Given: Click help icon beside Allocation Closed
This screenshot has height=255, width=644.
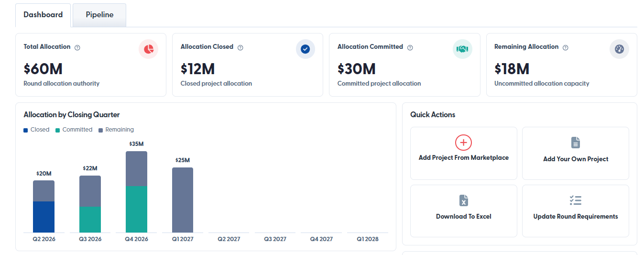Looking at the screenshot, I should click(x=240, y=47).
